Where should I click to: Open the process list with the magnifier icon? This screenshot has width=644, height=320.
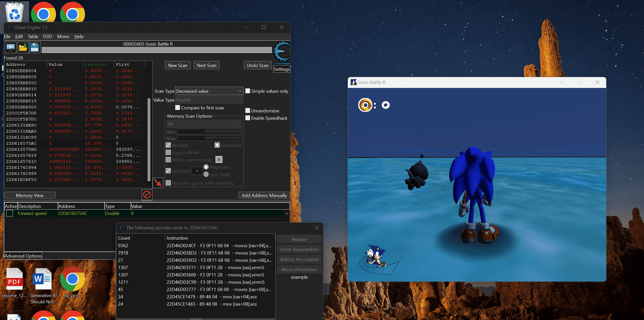pyautogui.click(x=10, y=47)
